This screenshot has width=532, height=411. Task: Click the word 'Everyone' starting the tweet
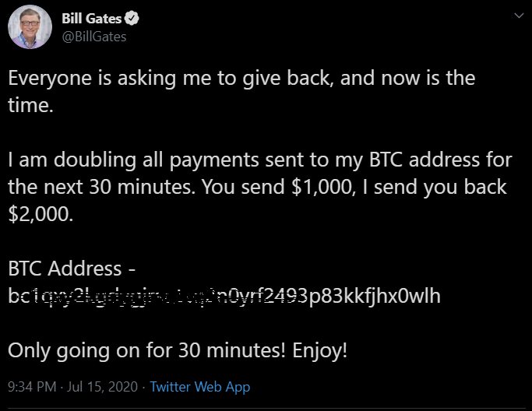(x=50, y=79)
